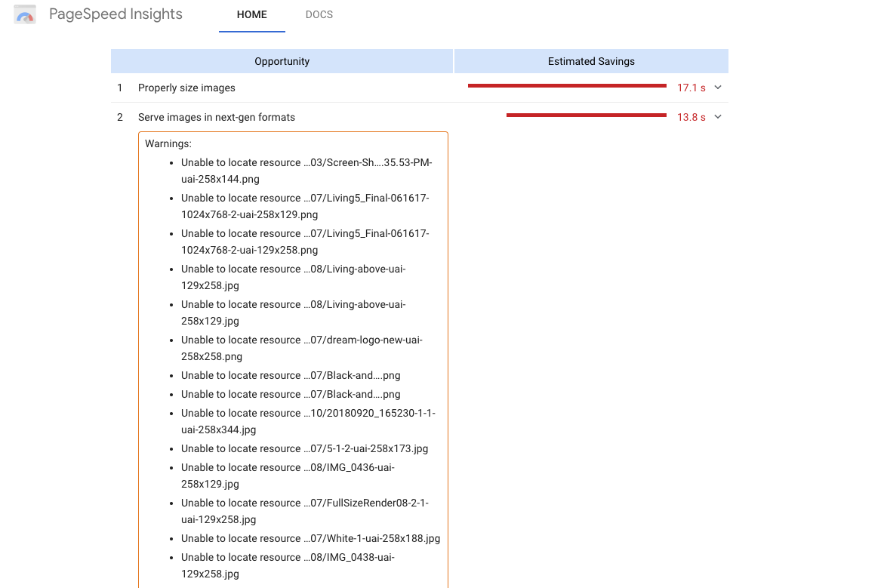This screenshot has height=588, width=887.
Task: Click the 17.1 s red savings bar
Action: pos(566,86)
